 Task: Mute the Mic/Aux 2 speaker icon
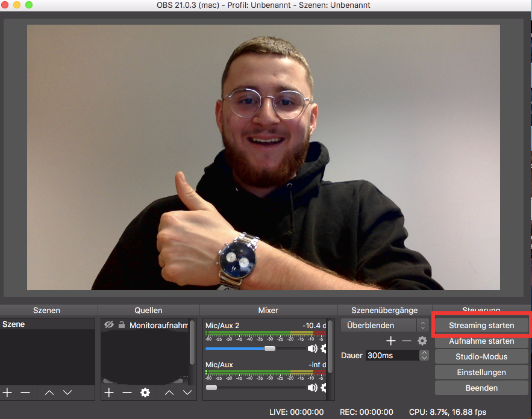tap(312, 349)
